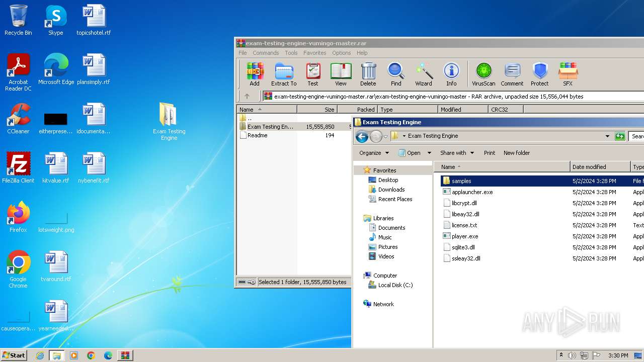644x362 pixels.
Task: Sort WinRAR list by Name column
Action: [267, 109]
